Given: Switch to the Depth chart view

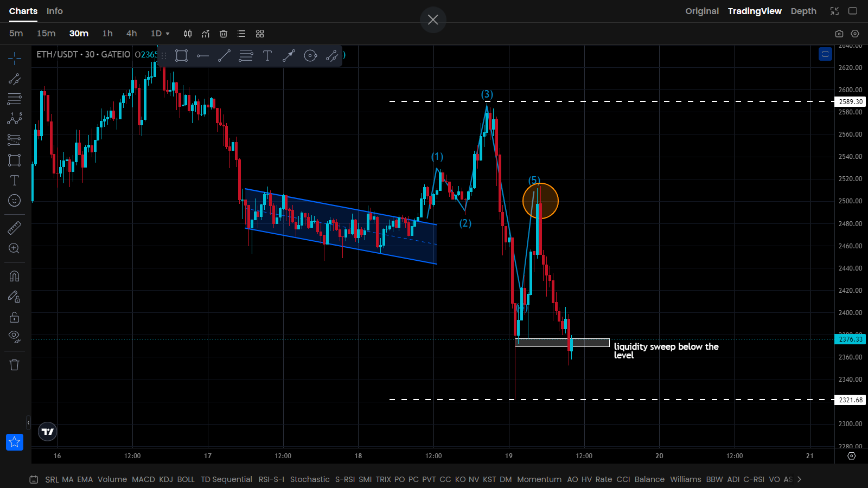Looking at the screenshot, I should pyautogui.click(x=803, y=11).
